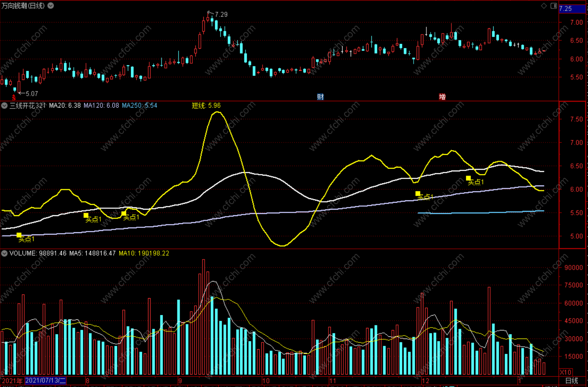This screenshot has width=588, height=387.
Task: Click month 9 label on time axis
Action: [x=180, y=381]
